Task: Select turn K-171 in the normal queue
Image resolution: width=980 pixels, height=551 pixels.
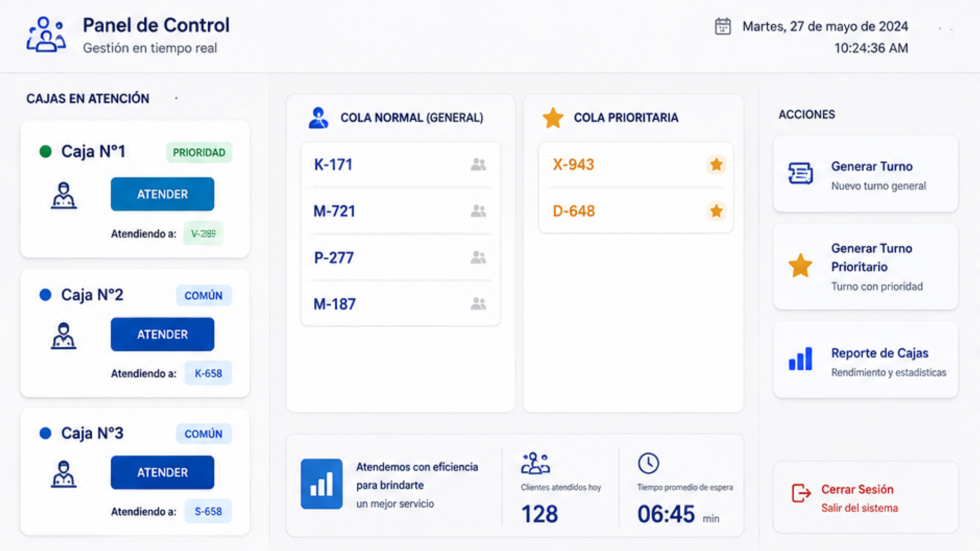Action: [400, 164]
